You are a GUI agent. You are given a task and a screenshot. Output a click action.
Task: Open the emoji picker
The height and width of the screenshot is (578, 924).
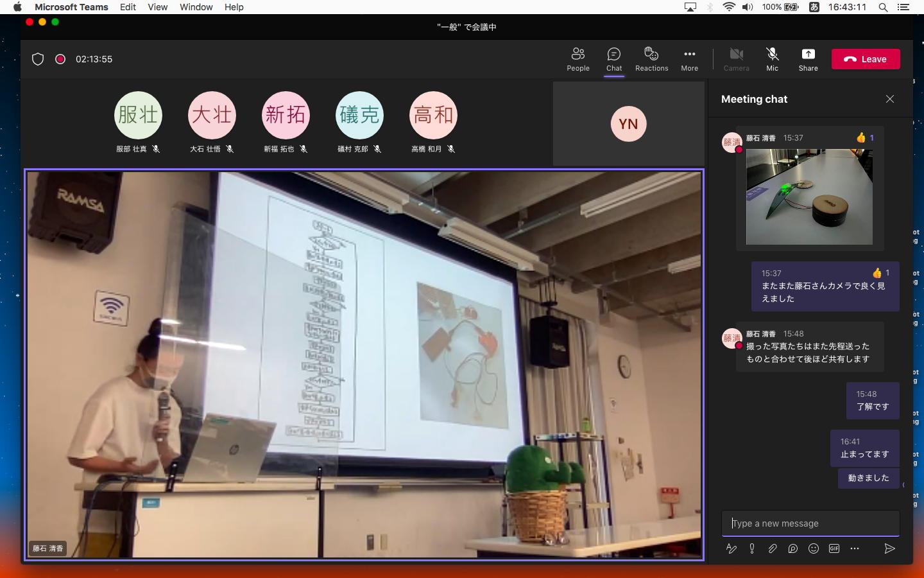pyautogui.click(x=814, y=548)
